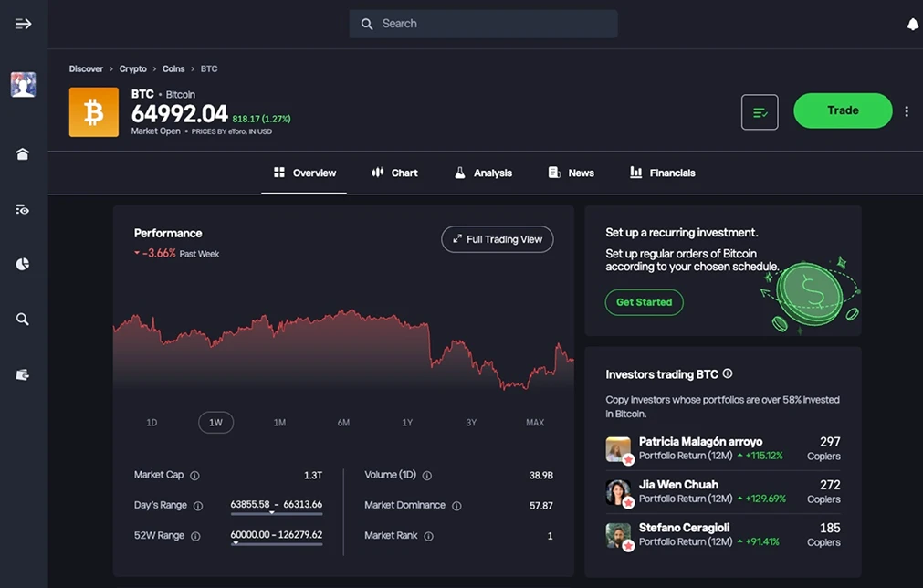Switch to the Chart tab
The width and height of the screenshot is (923, 588).
(x=394, y=173)
